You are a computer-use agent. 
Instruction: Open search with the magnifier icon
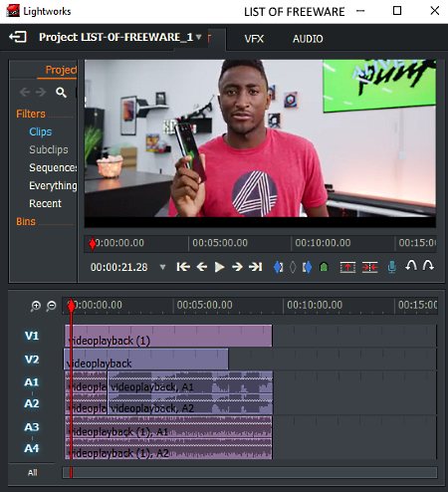coord(61,93)
